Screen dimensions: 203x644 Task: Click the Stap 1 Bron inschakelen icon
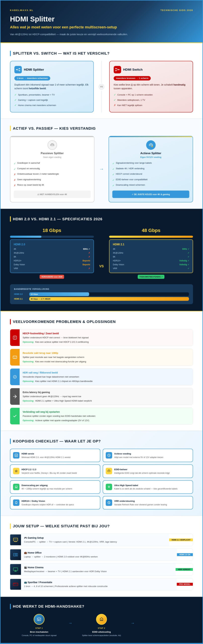(39, 619)
